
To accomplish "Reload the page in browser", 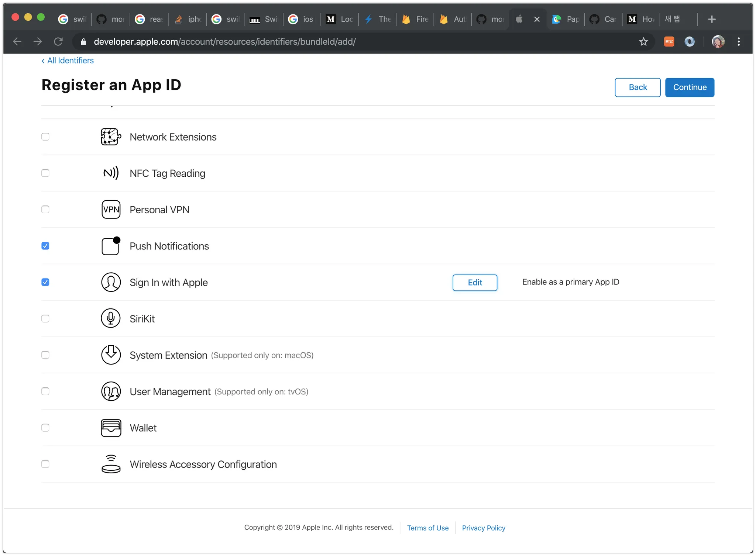I will 58,42.
